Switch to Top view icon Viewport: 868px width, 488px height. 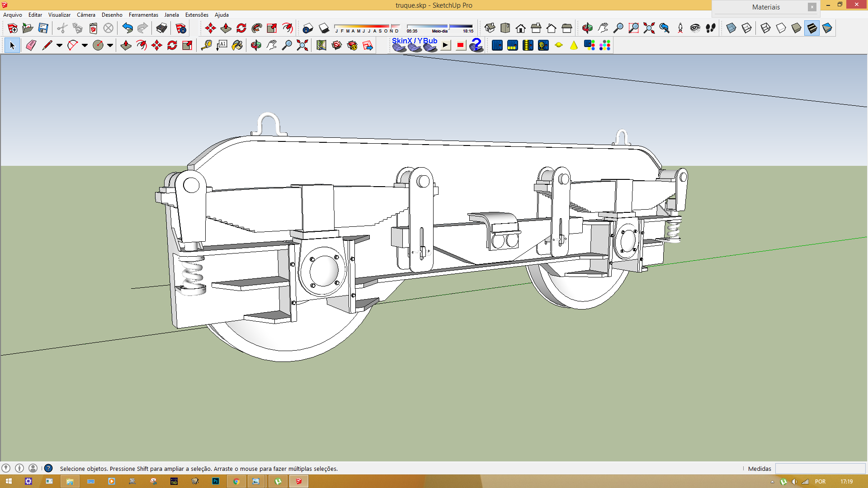pos(505,28)
